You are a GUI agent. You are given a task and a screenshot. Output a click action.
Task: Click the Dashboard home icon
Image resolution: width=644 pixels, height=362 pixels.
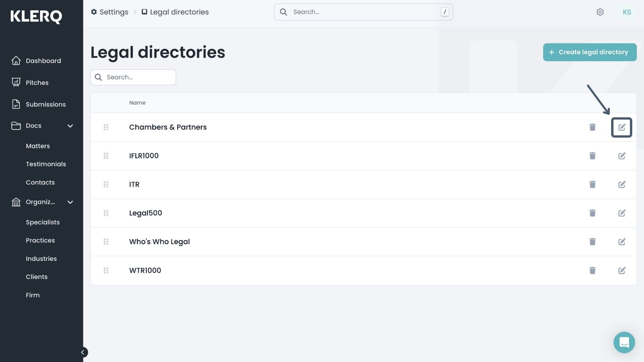click(x=16, y=61)
